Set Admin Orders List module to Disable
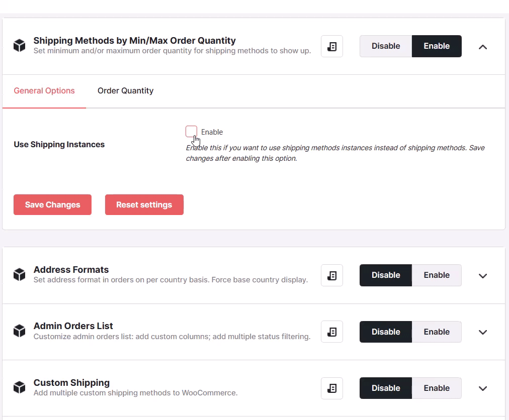509x420 pixels. (x=386, y=332)
